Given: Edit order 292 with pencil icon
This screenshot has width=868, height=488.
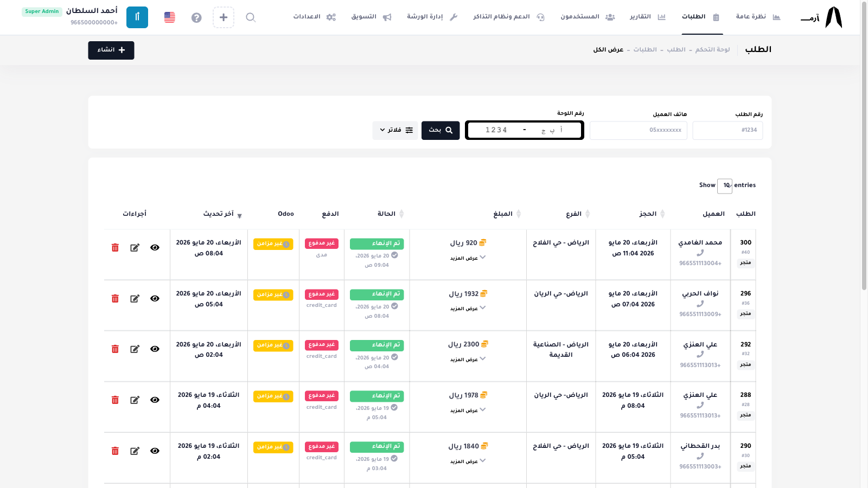Looking at the screenshot, I should (135, 349).
